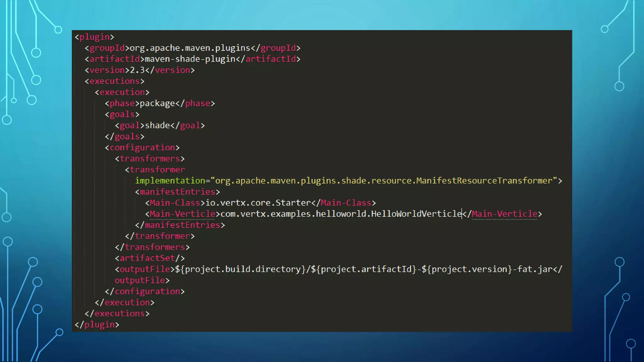Click the closing plugin tag
This screenshot has width=644, height=362.
coord(97,325)
